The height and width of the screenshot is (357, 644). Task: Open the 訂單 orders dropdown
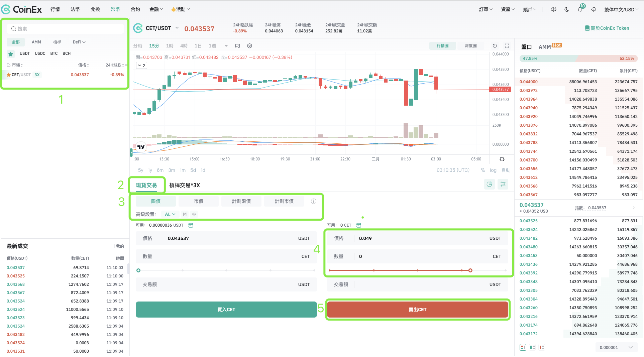486,9
